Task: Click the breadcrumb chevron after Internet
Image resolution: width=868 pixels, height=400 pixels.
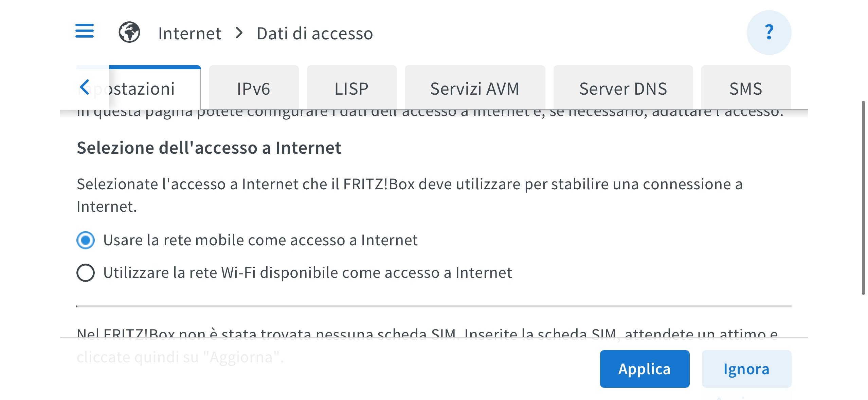Action: point(239,33)
